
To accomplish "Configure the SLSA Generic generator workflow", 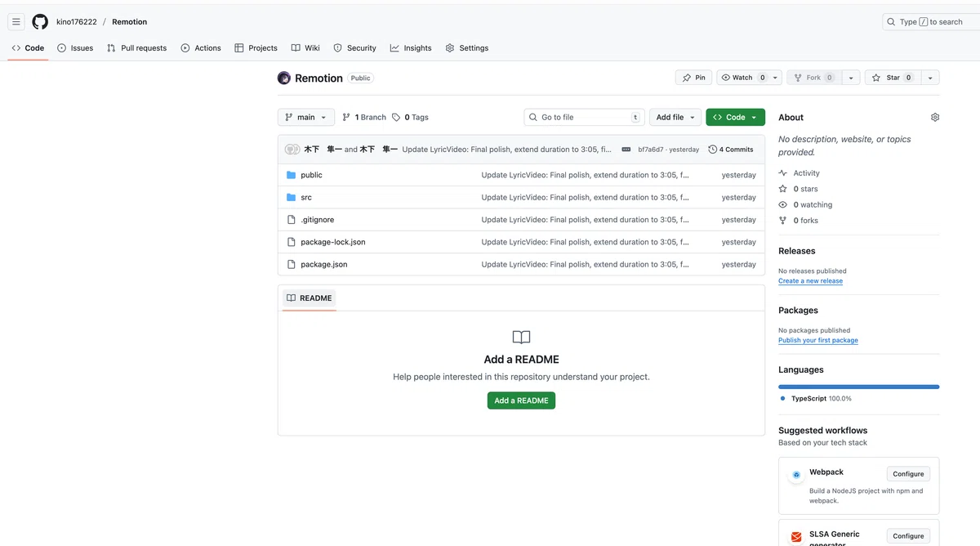I will [908, 536].
